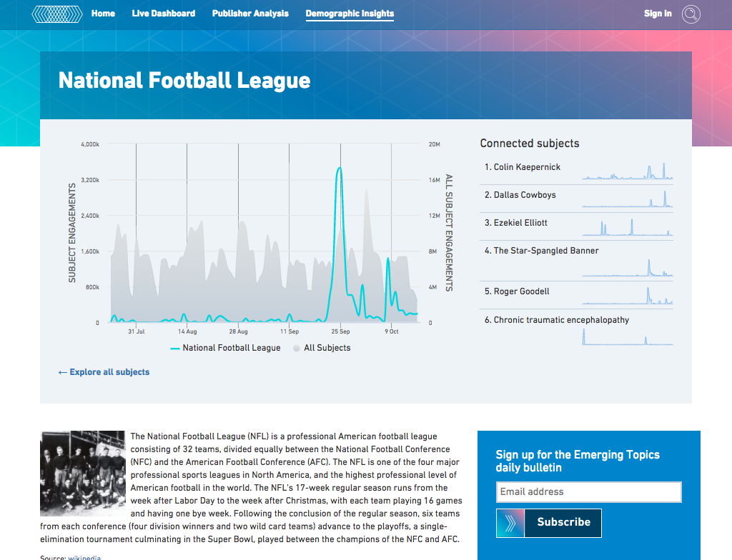
Task: Click the Ezekiel Elliott sparkline chart
Action: [x=628, y=227]
